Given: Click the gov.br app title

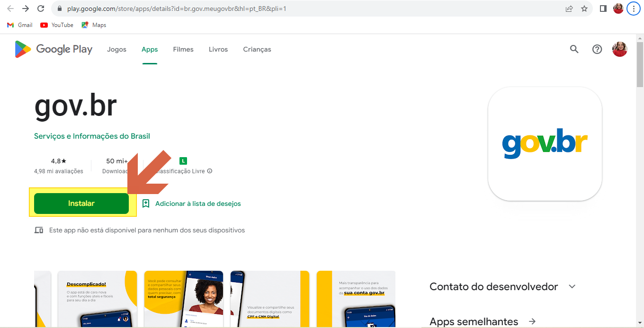Looking at the screenshot, I should click(76, 106).
